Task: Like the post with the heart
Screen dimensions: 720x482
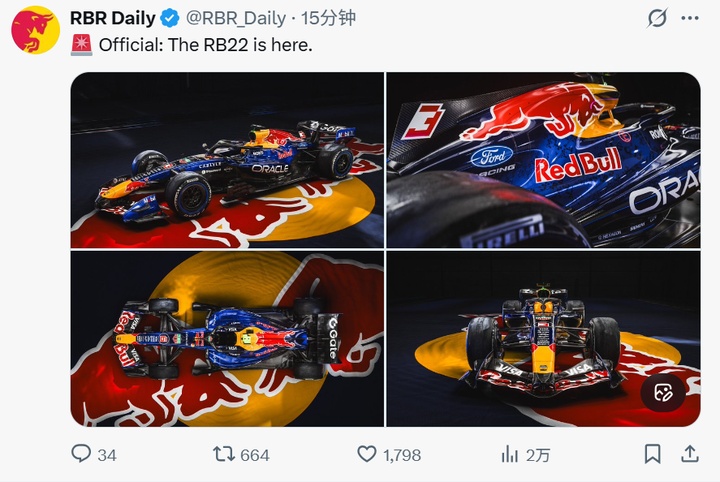Action: pyautogui.click(x=367, y=454)
